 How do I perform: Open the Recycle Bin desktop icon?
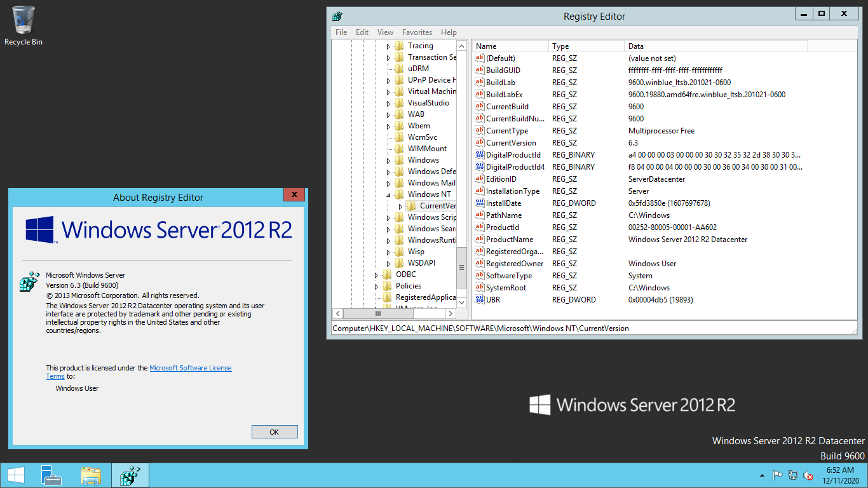click(x=24, y=25)
